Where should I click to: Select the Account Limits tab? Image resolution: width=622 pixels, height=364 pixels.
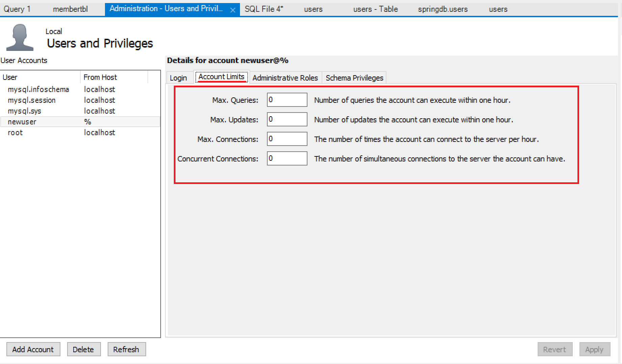point(221,77)
